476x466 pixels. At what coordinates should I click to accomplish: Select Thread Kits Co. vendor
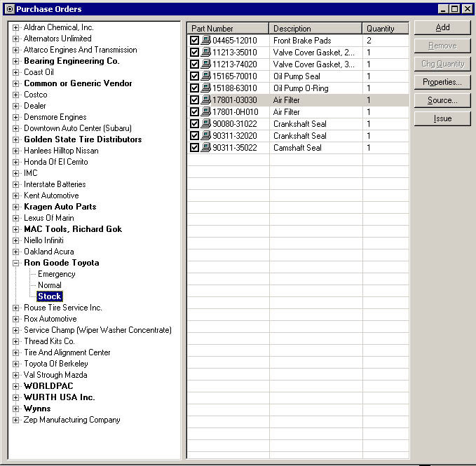point(49,341)
